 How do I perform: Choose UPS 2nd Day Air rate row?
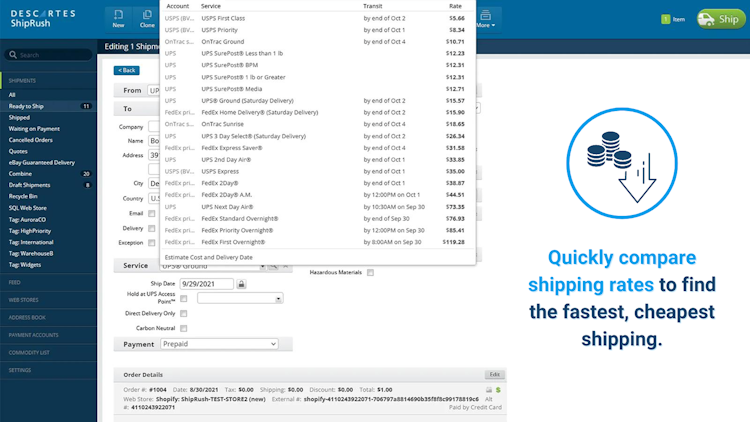click(315, 160)
